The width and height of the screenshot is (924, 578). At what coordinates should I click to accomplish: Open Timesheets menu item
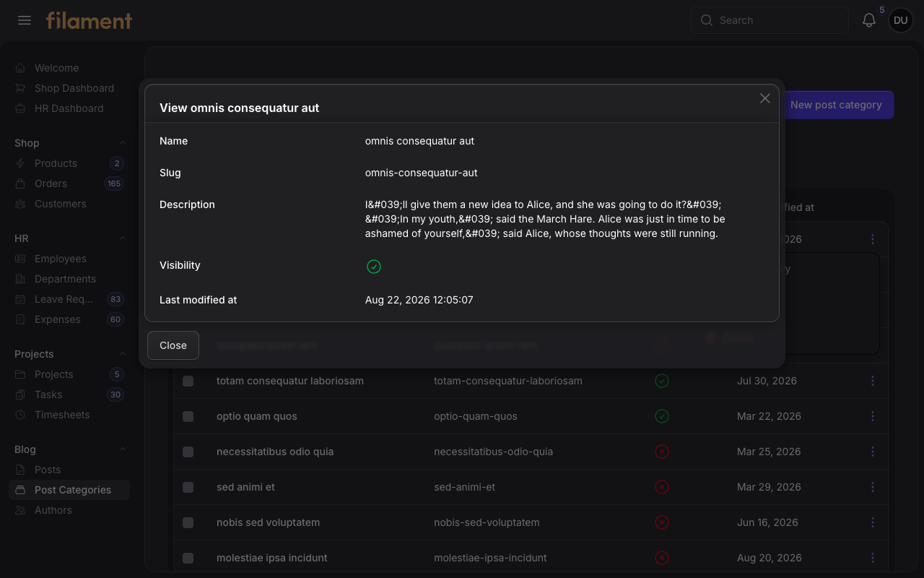pyautogui.click(x=69, y=415)
